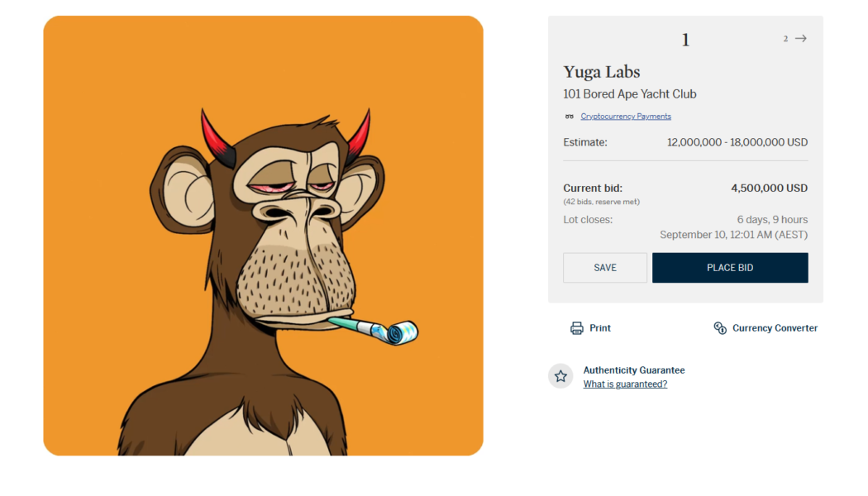Open the Cryptocurrency Payments link

click(x=626, y=117)
